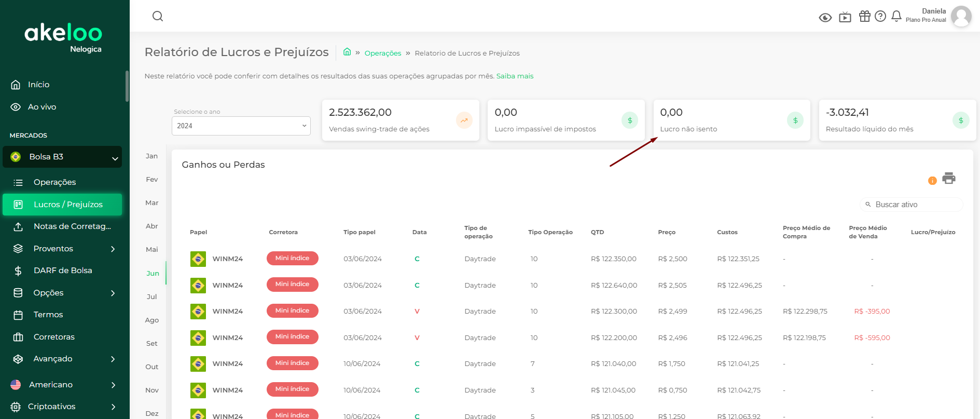Open Daniela's profile avatar
The width and height of the screenshot is (980, 419).
click(961, 16)
